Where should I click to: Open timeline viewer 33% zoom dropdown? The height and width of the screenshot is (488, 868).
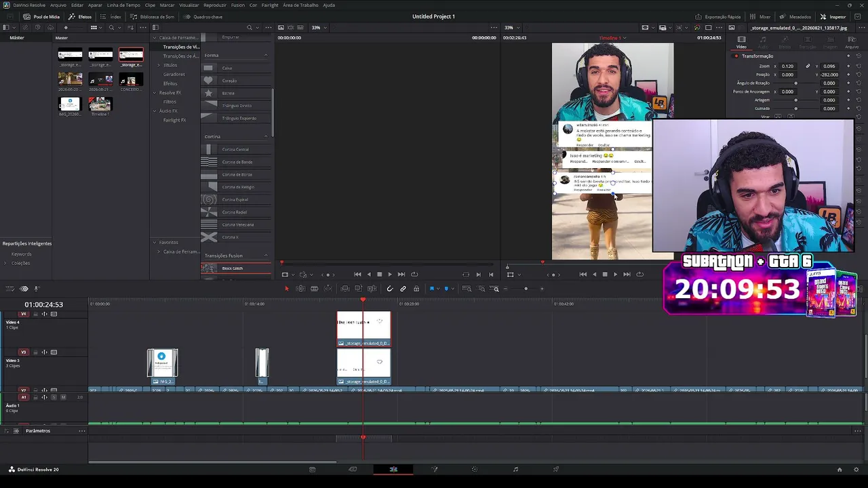point(511,28)
